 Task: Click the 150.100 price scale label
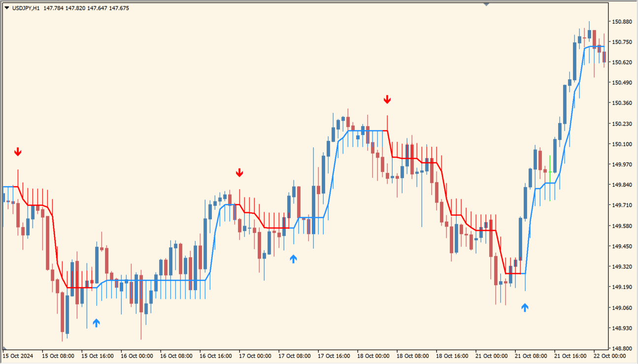click(622, 144)
